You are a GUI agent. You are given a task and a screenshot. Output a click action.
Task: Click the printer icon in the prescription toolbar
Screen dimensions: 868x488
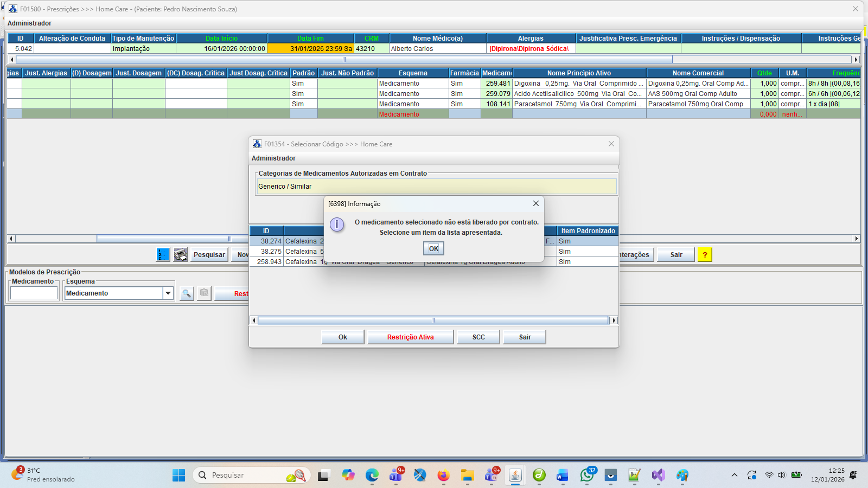pyautogui.click(x=181, y=255)
